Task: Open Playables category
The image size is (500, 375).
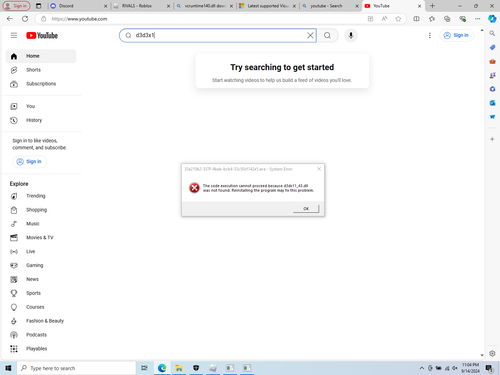Action: coord(41,349)
